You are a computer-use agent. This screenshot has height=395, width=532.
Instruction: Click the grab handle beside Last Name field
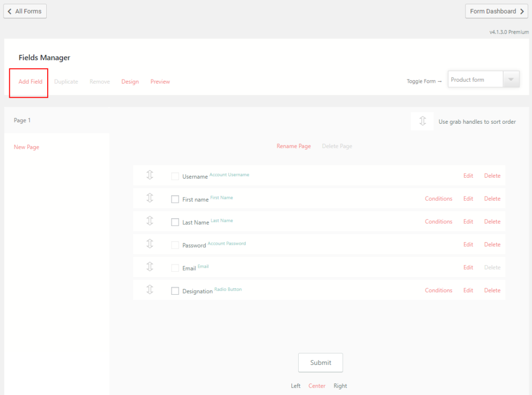click(x=150, y=221)
